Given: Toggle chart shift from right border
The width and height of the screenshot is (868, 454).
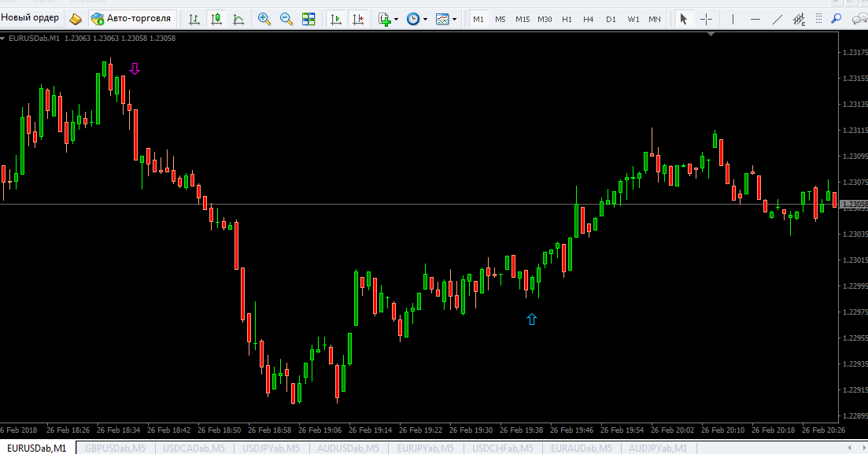Looking at the screenshot, I should click(x=358, y=19).
